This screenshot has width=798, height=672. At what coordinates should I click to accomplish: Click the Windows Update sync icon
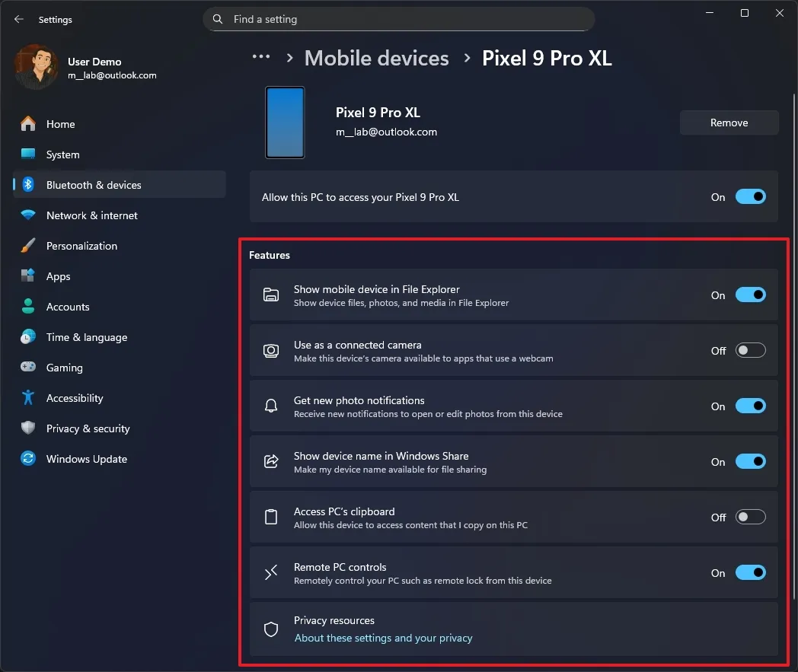coord(28,459)
